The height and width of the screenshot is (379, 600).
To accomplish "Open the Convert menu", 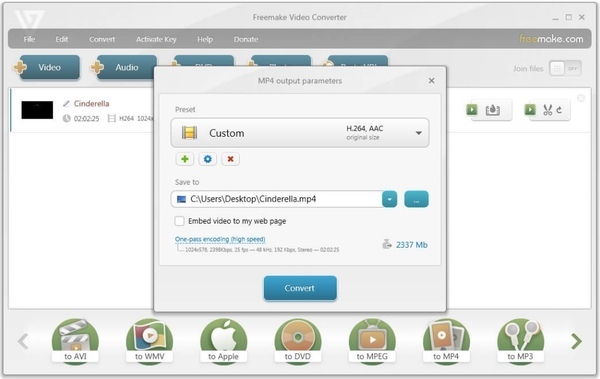I will click(102, 39).
